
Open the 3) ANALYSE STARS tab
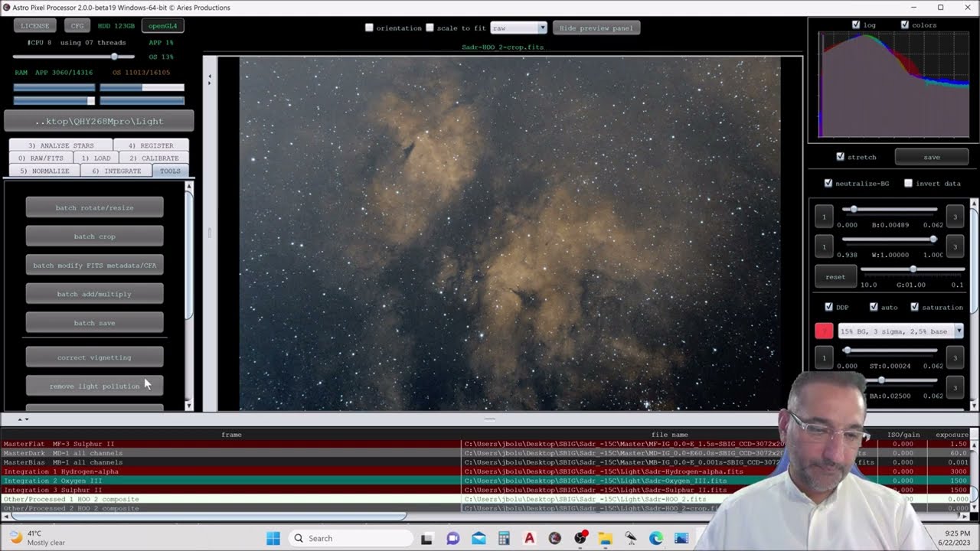pos(61,145)
